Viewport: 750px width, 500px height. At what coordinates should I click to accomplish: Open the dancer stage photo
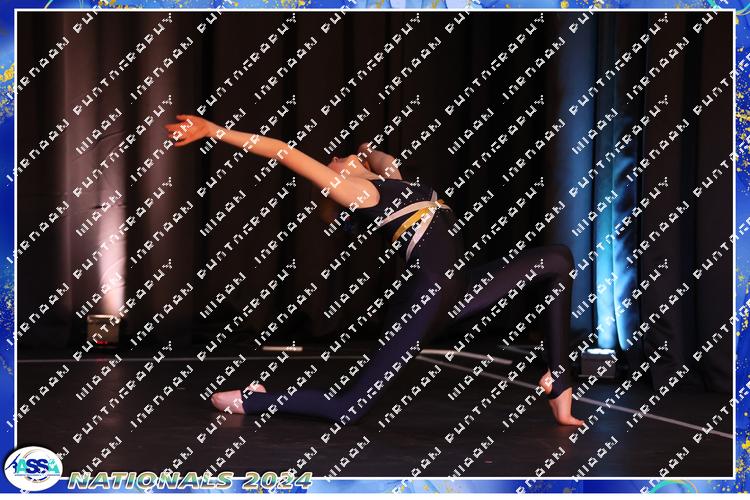click(x=375, y=244)
